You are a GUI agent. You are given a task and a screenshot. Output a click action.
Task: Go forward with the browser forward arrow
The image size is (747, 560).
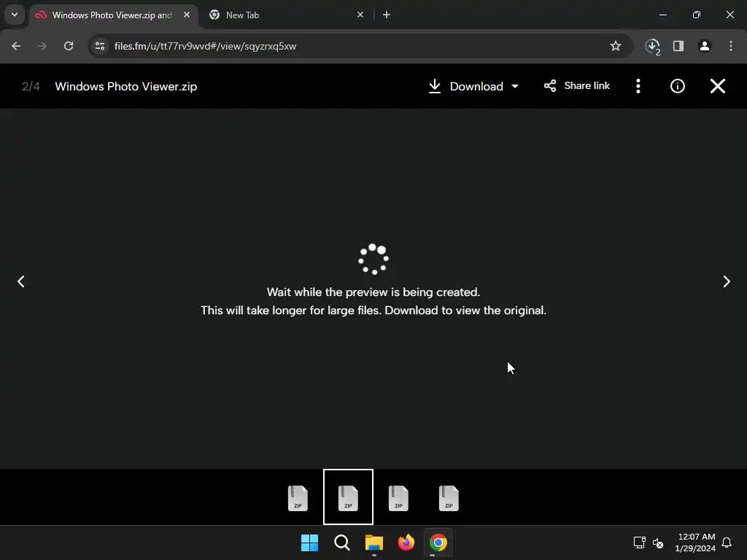[x=42, y=46]
